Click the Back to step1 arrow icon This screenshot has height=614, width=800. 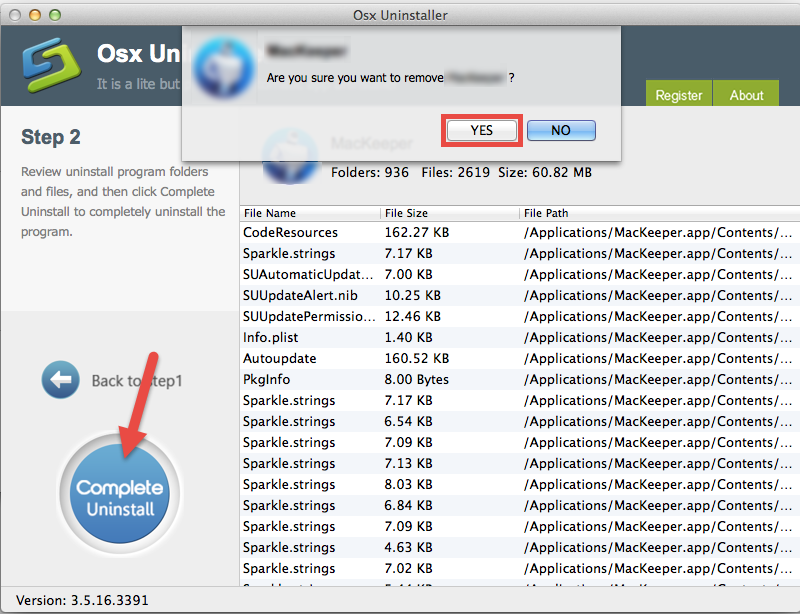click(x=61, y=380)
